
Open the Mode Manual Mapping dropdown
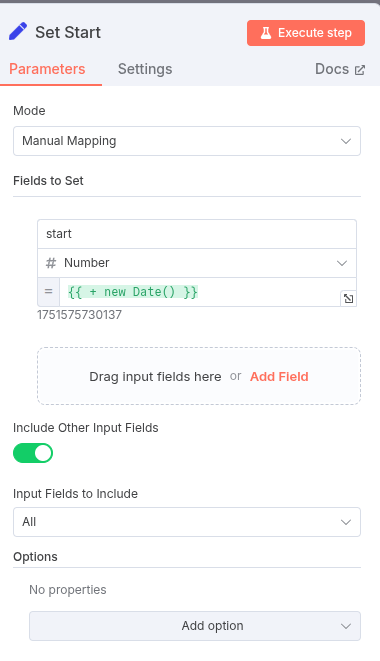pyautogui.click(x=187, y=141)
